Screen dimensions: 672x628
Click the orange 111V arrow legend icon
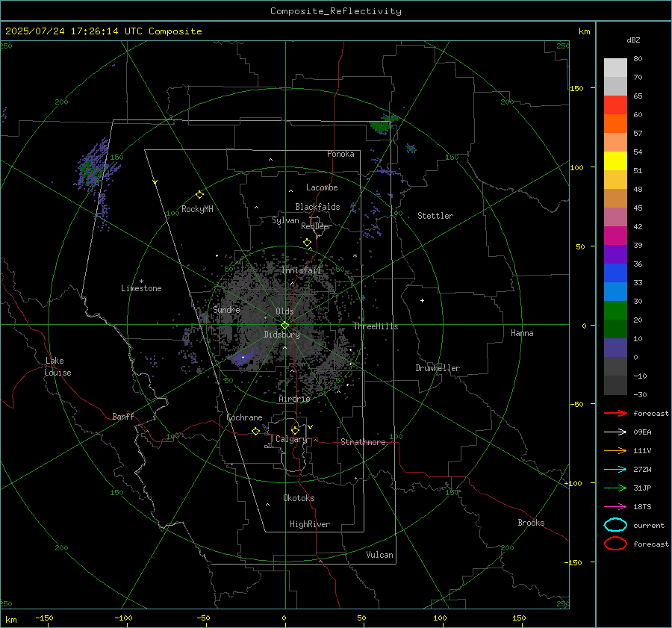coord(616,450)
